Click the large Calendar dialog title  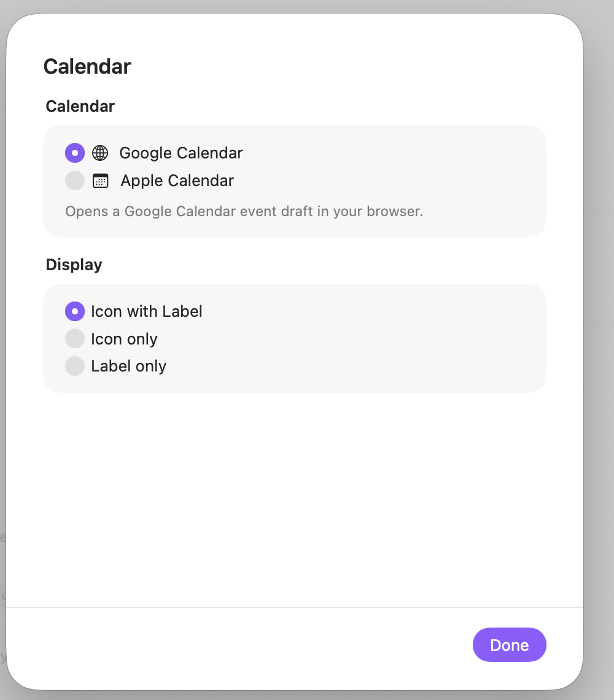87,66
